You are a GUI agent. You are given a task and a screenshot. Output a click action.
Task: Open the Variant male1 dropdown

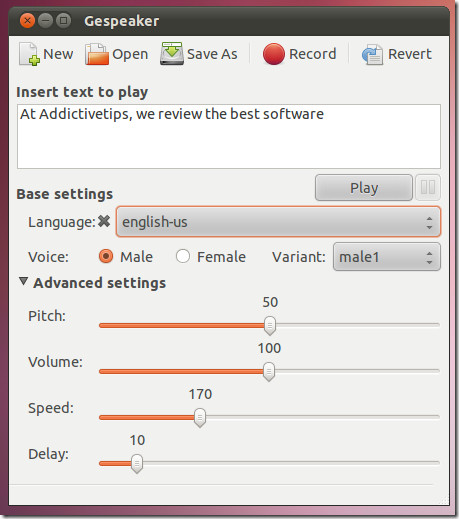click(x=387, y=257)
